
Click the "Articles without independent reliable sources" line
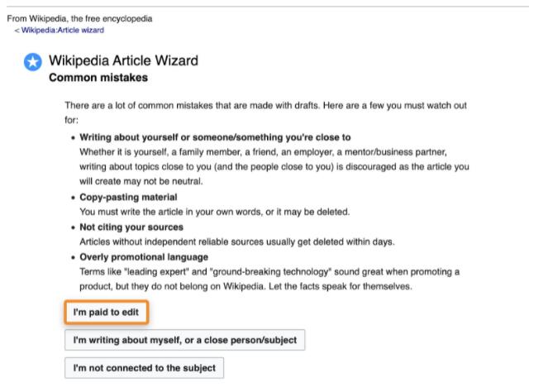tap(237, 241)
